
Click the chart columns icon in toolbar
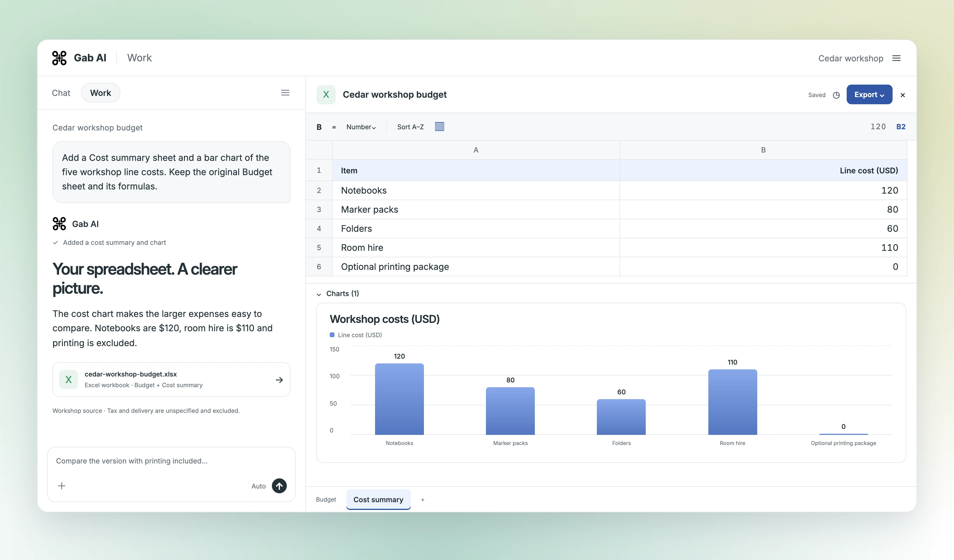point(439,127)
